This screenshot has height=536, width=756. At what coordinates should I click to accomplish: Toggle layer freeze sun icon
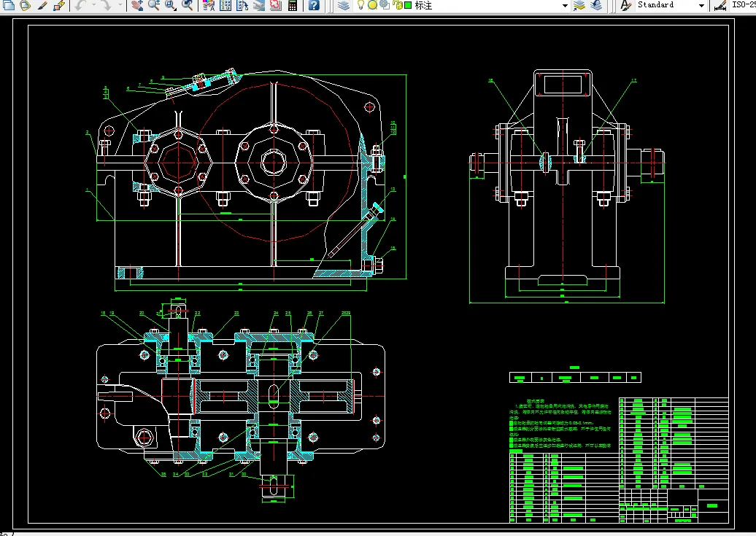tap(372, 5)
